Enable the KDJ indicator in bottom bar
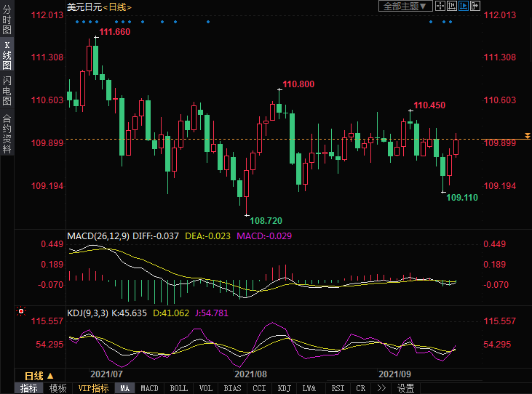The image size is (532, 394). tap(284, 388)
